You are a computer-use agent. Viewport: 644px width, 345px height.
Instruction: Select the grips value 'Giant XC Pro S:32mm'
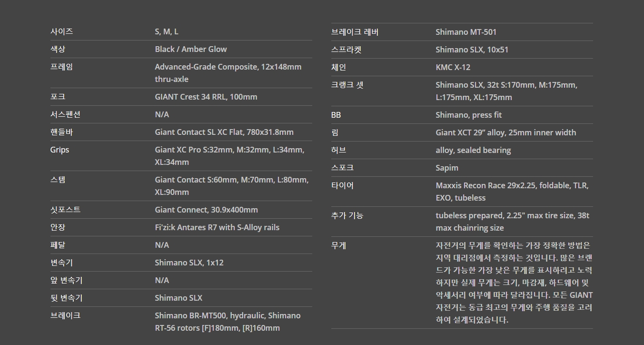195,150
